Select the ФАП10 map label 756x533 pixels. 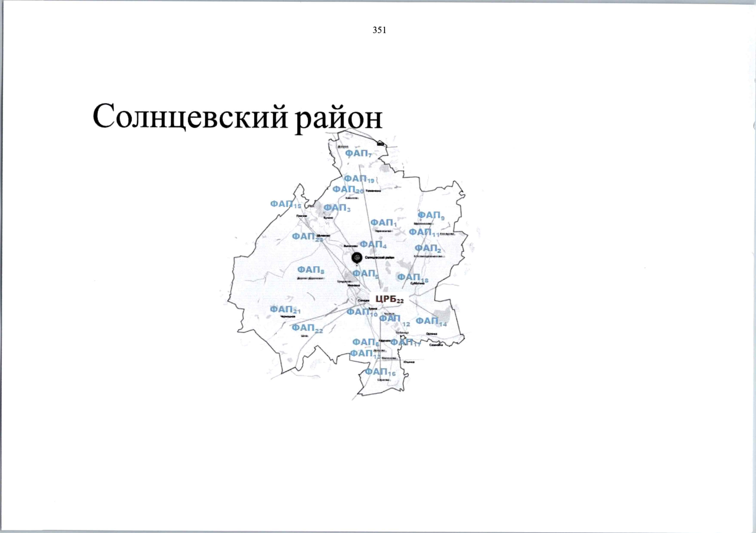pyautogui.click(x=361, y=312)
